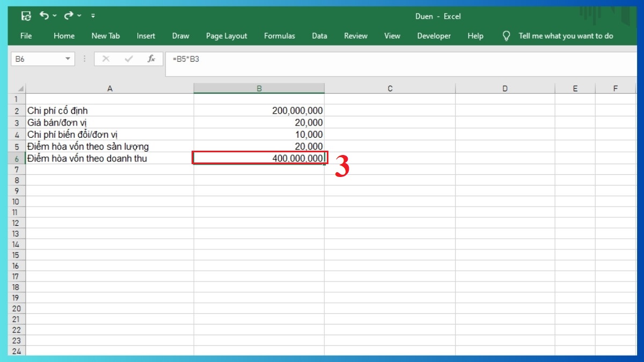Switch to the Draw ribbon tab
The image size is (644, 362).
180,35
